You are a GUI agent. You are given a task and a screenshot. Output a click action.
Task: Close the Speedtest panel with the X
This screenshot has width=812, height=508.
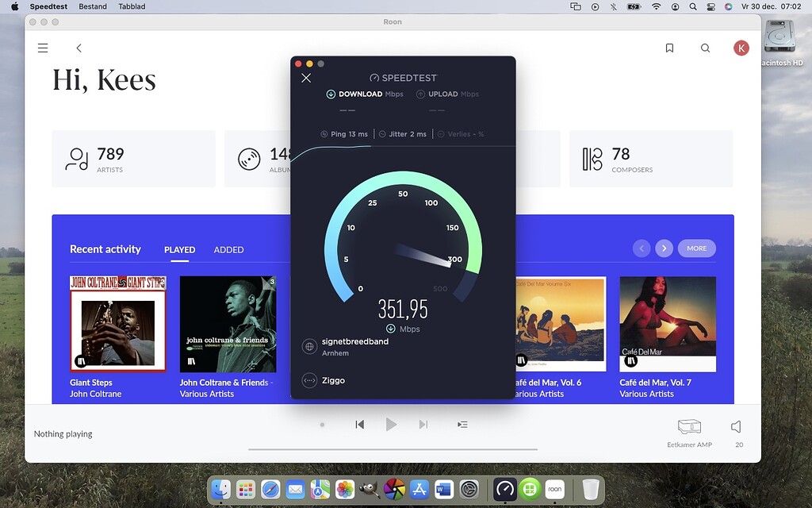306,78
